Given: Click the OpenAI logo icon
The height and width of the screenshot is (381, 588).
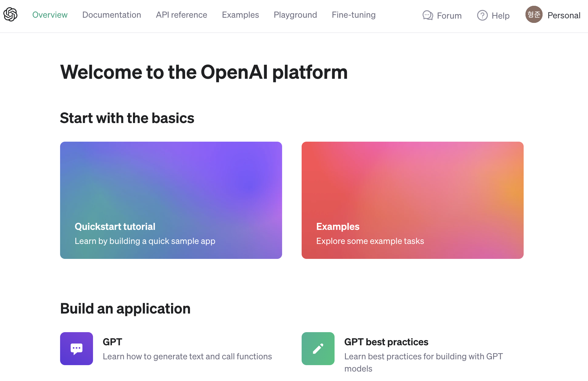Looking at the screenshot, I should [10, 15].
